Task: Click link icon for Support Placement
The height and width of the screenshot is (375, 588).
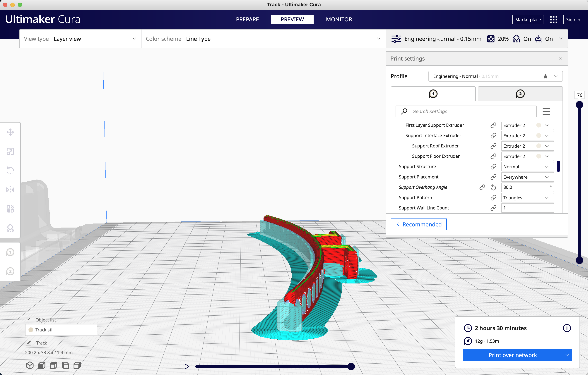Action: pyautogui.click(x=493, y=177)
